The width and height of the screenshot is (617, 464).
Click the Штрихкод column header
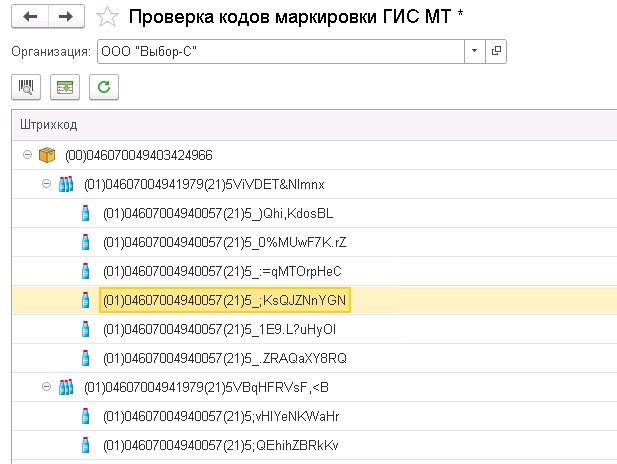(x=314, y=125)
